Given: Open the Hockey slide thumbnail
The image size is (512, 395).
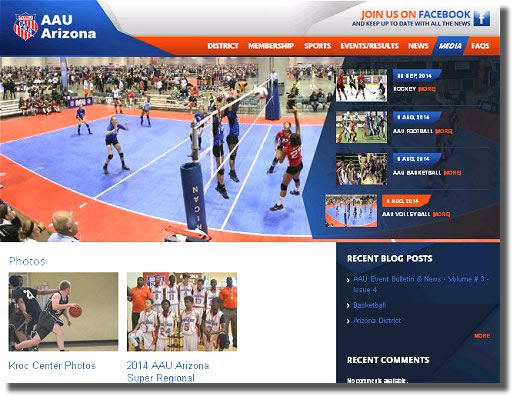Looking at the screenshot, I should tap(361, 86).
